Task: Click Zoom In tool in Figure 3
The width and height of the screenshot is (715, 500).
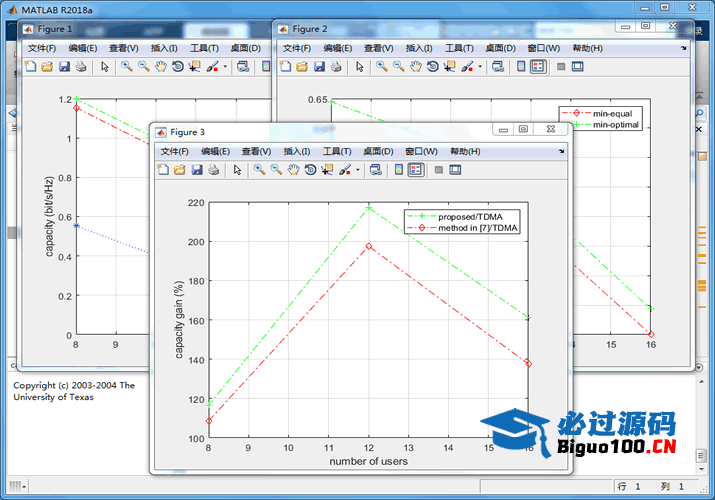Action: coord(259,170)
